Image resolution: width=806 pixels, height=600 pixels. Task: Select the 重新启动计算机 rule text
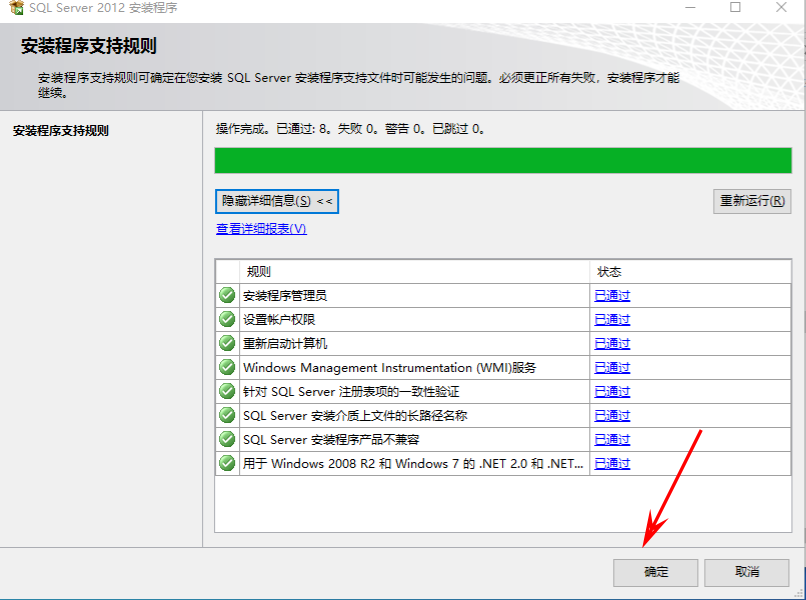click(285, 343)
